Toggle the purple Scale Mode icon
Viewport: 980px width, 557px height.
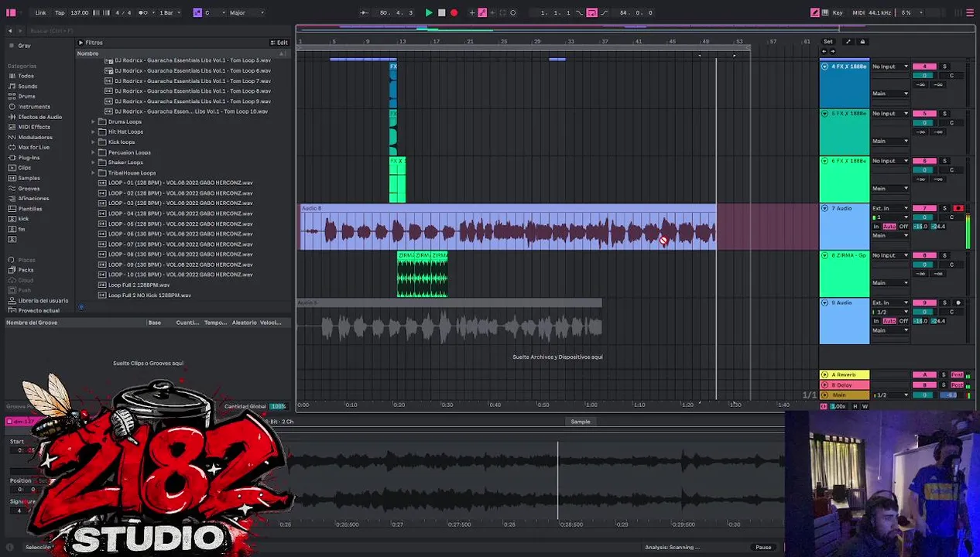[197, 12]
